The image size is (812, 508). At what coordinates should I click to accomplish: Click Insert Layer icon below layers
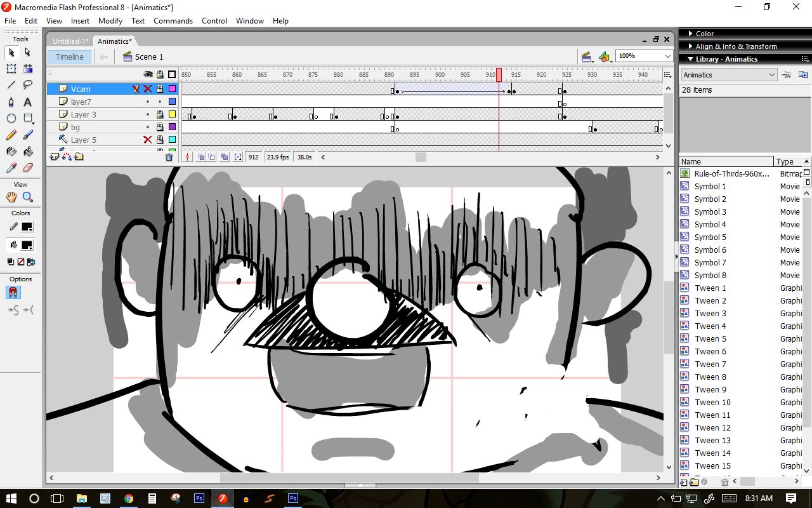tap(55, 157)
